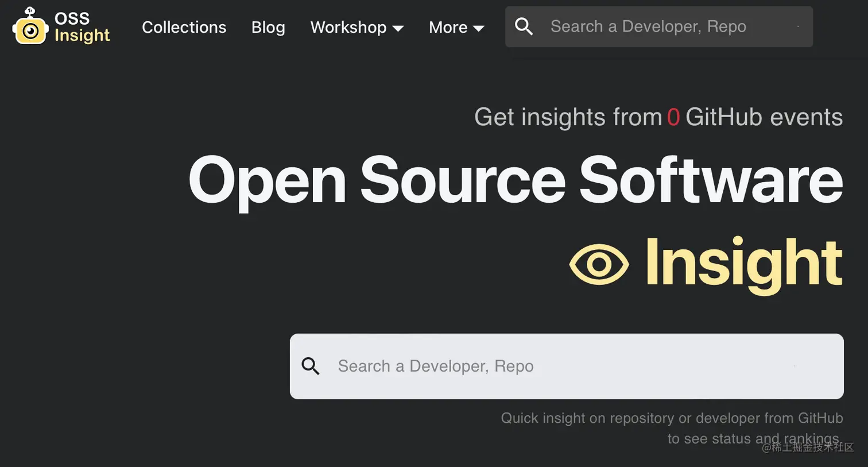
Task: Click the "Get insights from" text
Action: tap(568, 117)
